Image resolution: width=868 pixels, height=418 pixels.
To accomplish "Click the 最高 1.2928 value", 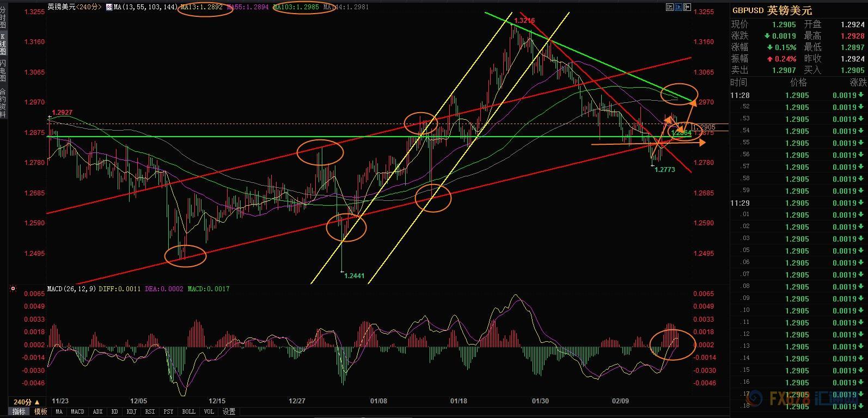I will point(852,36).
